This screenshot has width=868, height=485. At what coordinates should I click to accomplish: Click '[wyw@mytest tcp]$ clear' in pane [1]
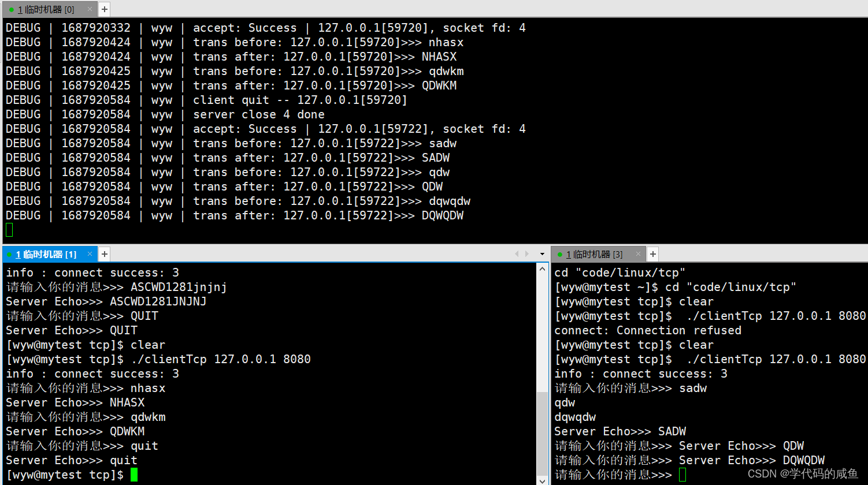coord(86,345)
